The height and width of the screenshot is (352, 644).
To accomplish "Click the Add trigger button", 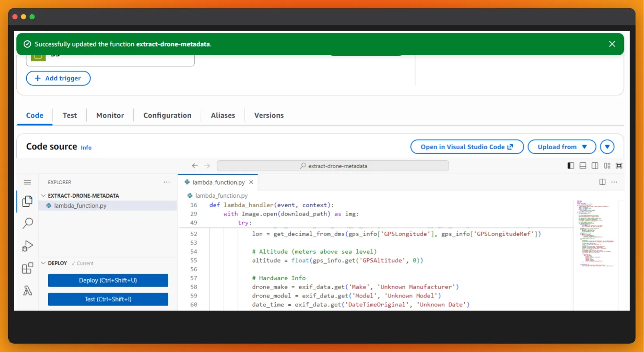I will (58, 78).
